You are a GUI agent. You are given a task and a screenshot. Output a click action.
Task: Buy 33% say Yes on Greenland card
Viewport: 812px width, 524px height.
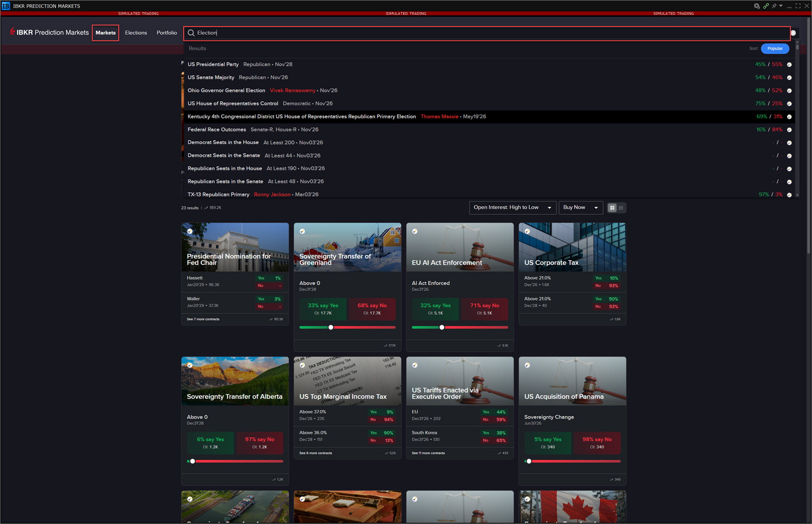(323, 309)
